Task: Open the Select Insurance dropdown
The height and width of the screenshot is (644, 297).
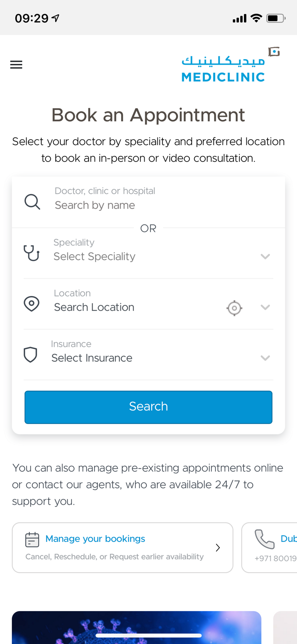Action: pyautogui.click(x=265, y=358)
